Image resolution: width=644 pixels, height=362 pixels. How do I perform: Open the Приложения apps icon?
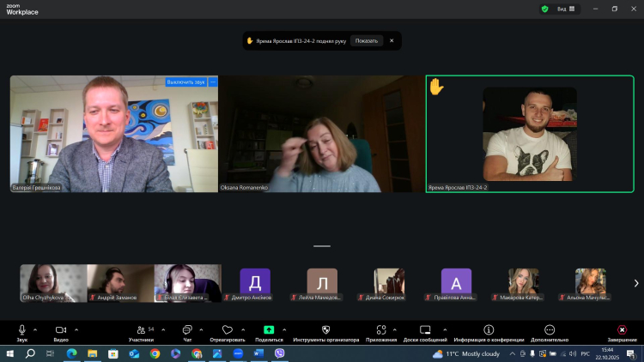click(381, 330)
